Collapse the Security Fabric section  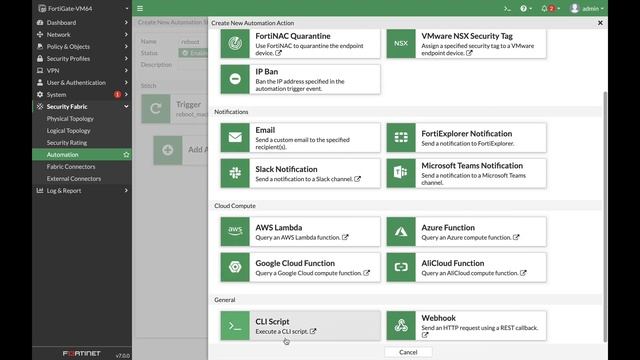82,107
